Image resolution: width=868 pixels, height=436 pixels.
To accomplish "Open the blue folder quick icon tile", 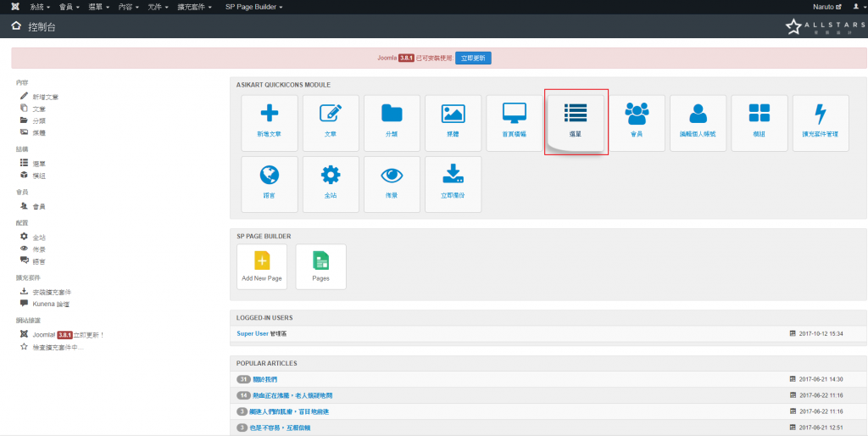I will [x=392, y=122].
